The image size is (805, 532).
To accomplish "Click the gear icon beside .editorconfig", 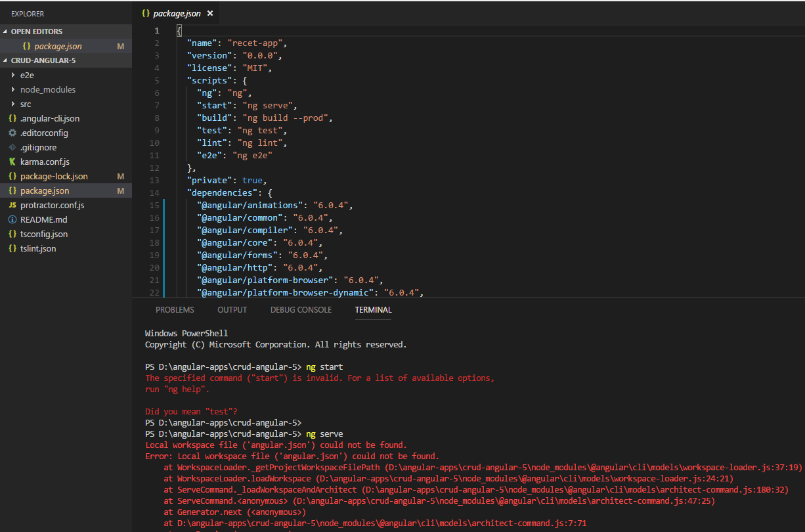I will point(12,133).
